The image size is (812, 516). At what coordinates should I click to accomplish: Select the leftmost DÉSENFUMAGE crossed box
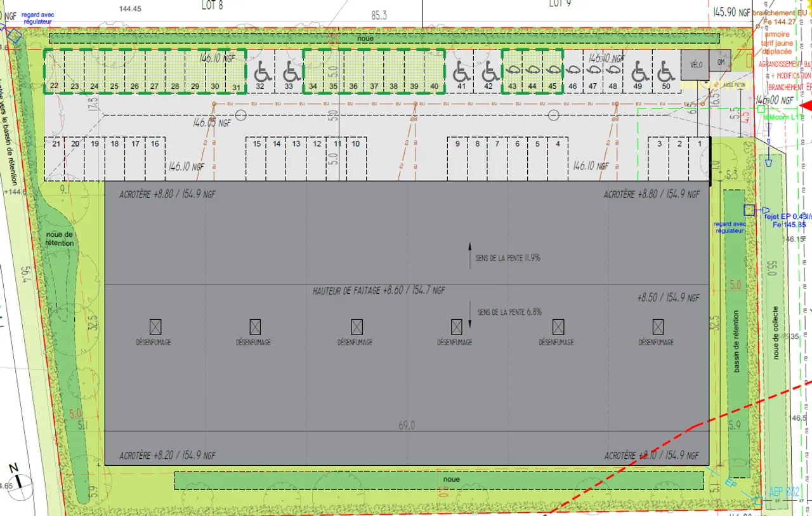(155, 327)
